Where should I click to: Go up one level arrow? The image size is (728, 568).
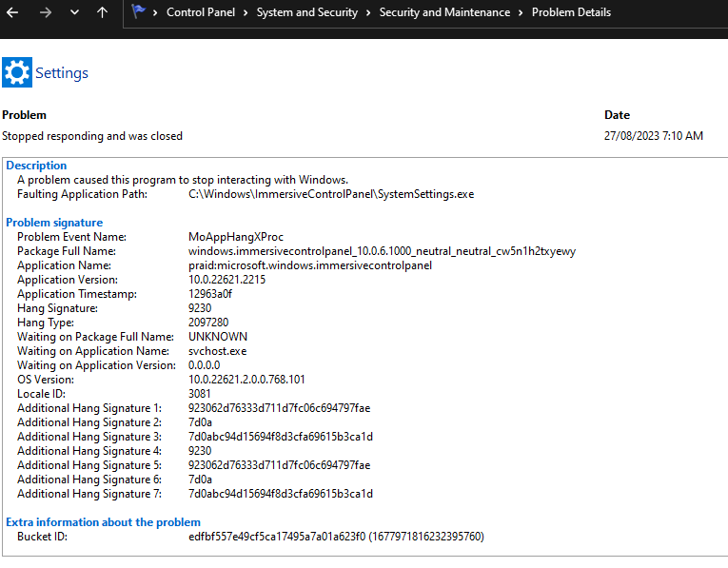point(102,12)
